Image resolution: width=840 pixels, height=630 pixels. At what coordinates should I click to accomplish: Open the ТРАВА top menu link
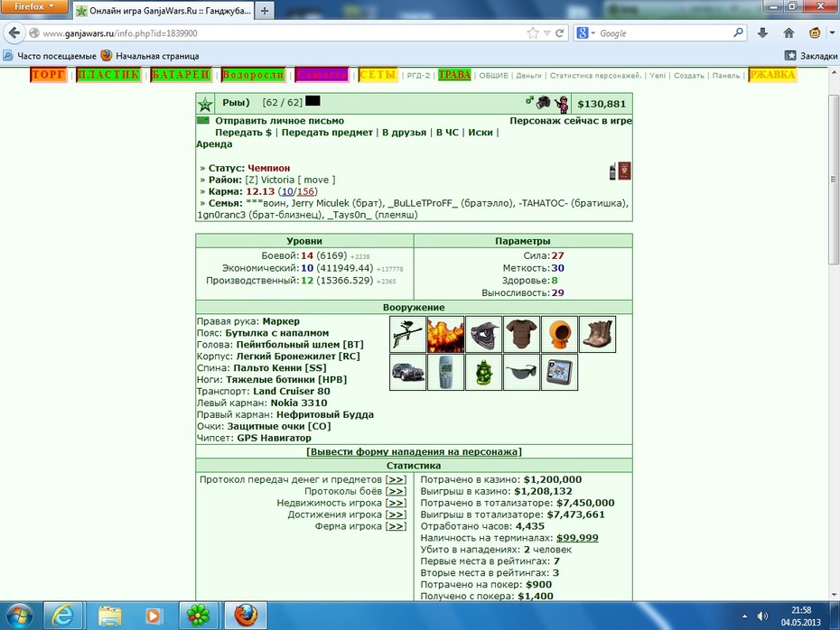point(454,75)
